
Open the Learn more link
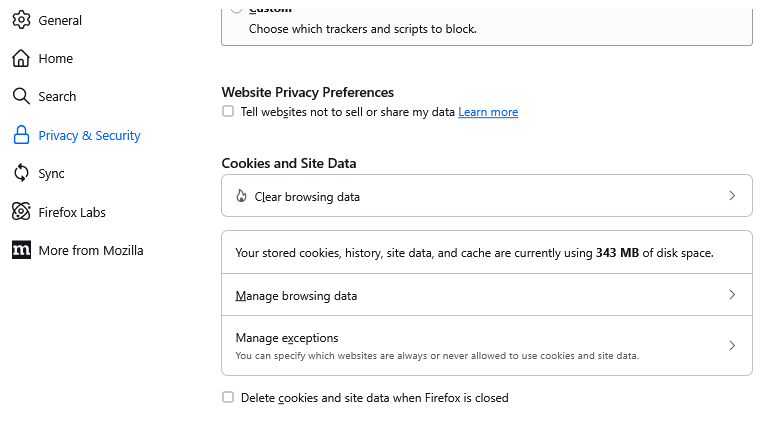click(x=488, y=112)
